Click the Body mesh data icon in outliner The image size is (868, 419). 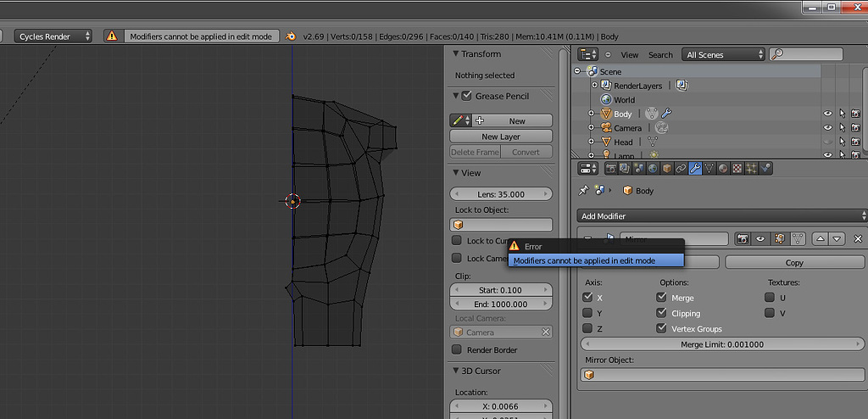[x=651, y=114]
